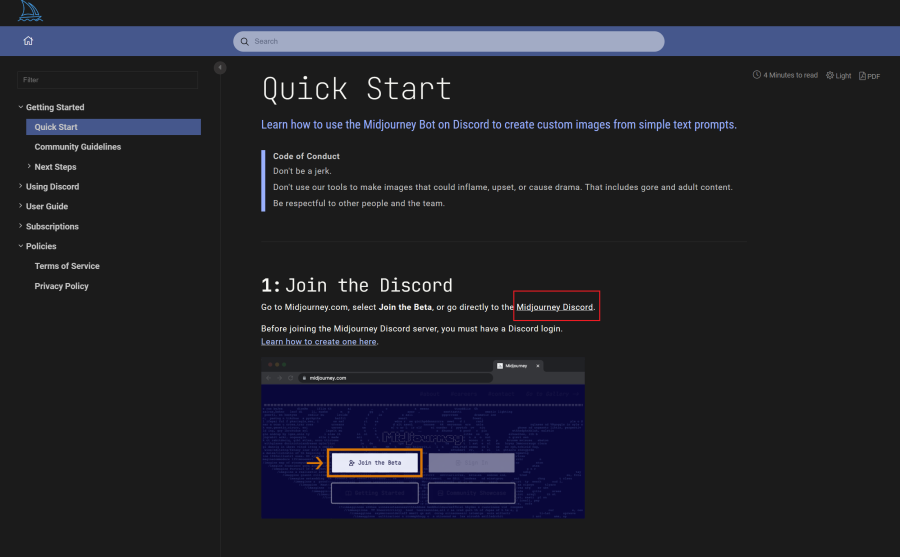Expand the Using Discord section
The height and width of the screenshot is (557, 900).
20,186
